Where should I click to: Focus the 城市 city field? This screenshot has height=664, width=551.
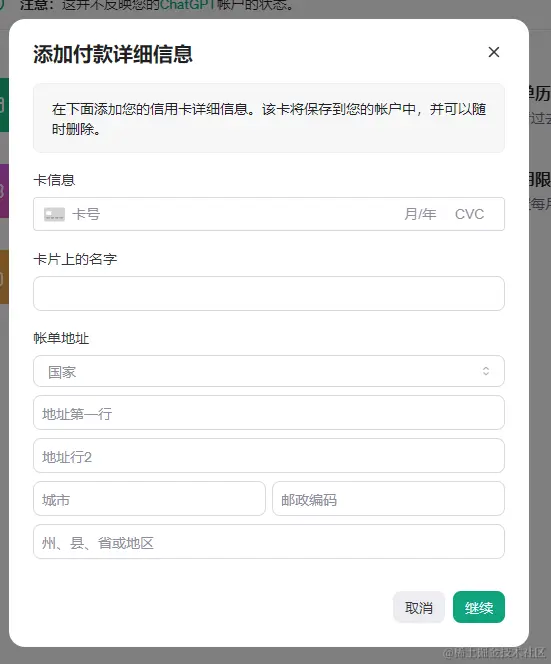[150, 498]
